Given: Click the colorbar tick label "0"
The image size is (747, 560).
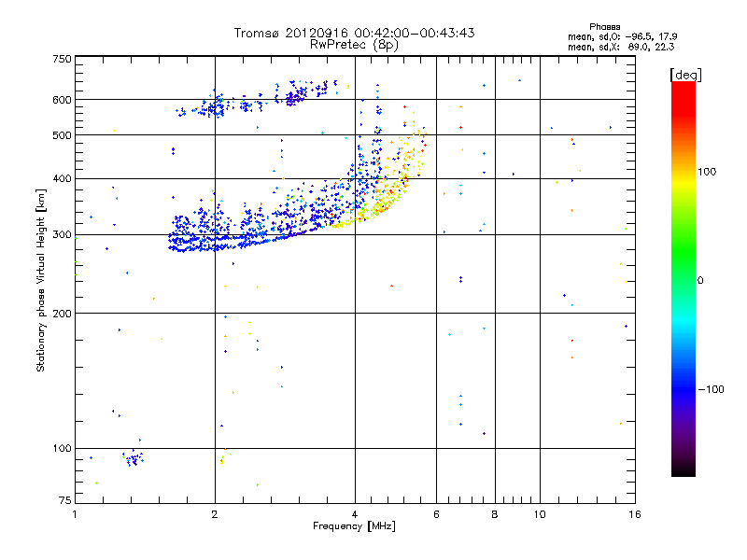Looking at the screenshot, I should coord(699,281).
